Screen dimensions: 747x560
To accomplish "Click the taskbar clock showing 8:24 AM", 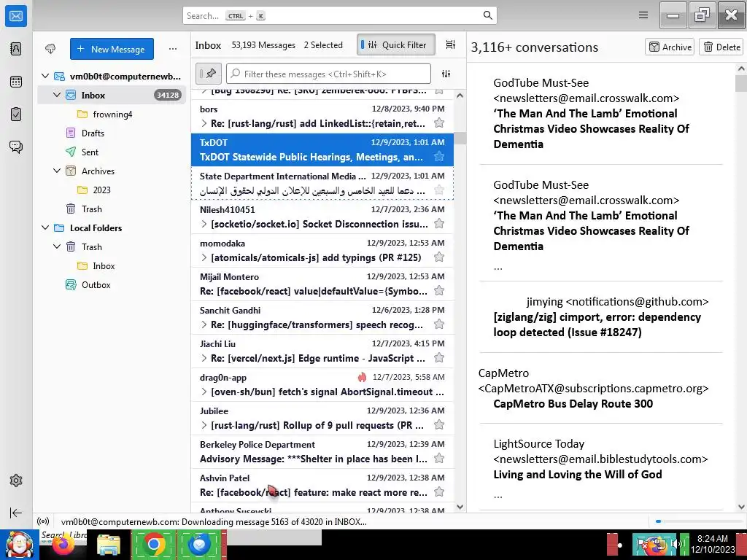I will [x=712, y=544].
